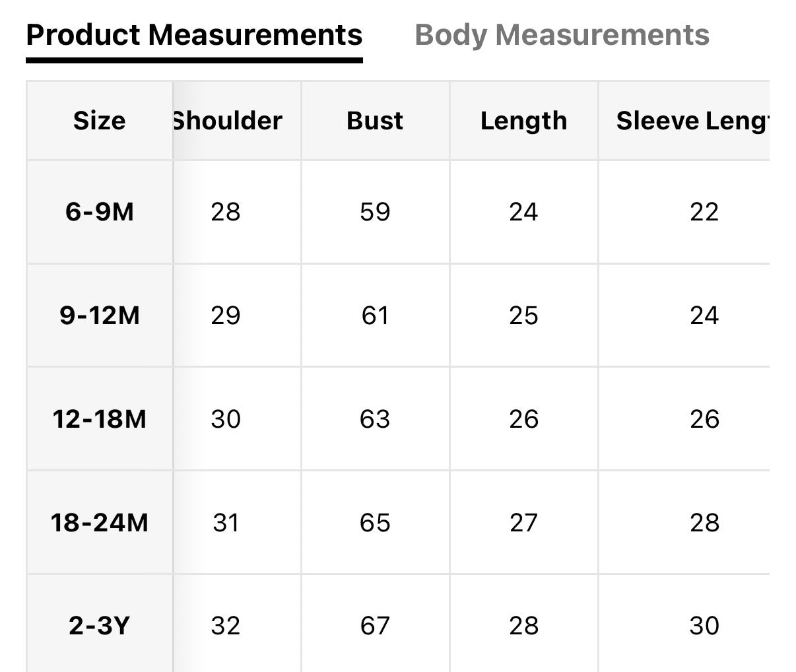Click the shoulder value 31 for 18-24M
This screenshot has width=796, height=672.
226,523
